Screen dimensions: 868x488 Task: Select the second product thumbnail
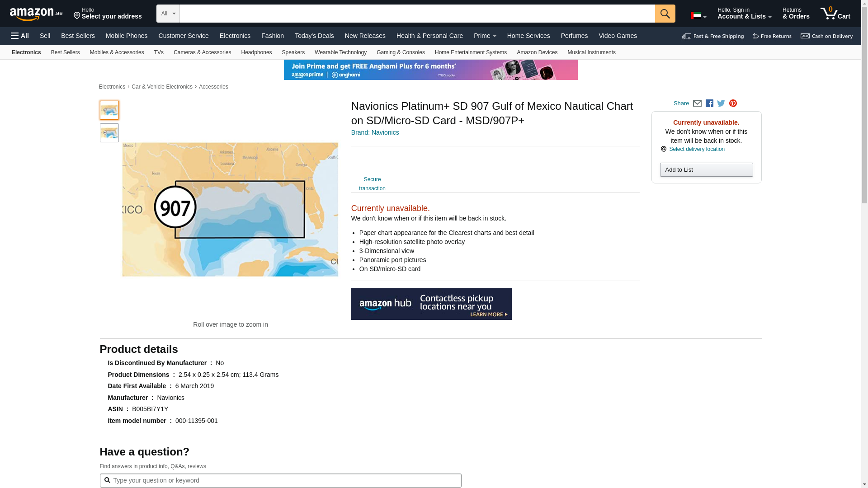(109, 133)
